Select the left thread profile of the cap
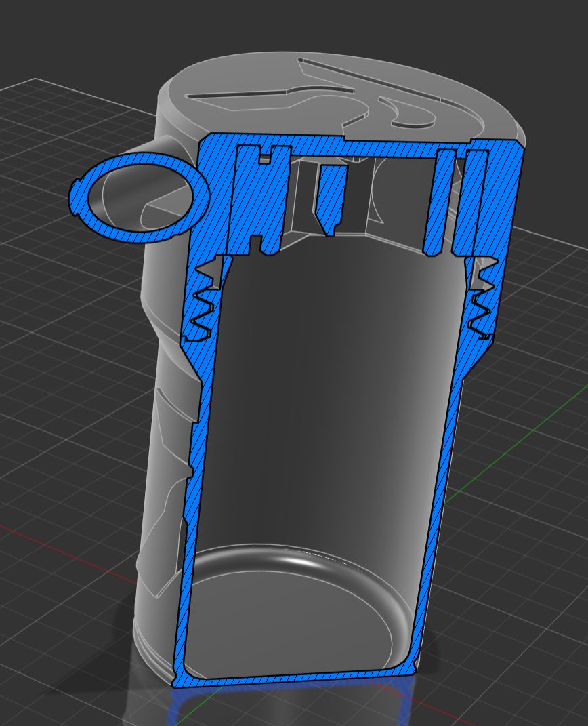The image size is (588, 726). click(202, 301)
